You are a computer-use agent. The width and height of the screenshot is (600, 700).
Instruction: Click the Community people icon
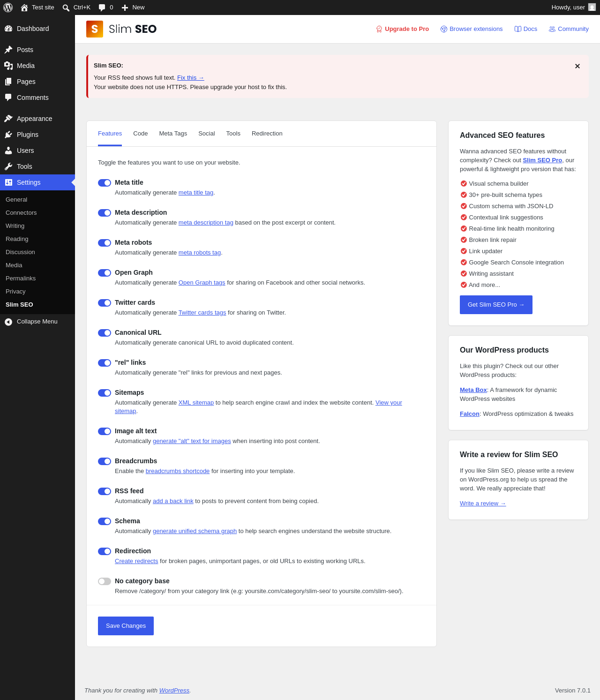(x=552, y=29)
